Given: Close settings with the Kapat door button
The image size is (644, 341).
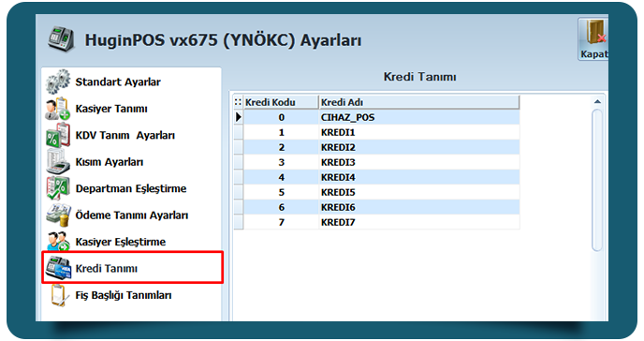Looking at the screenshot, I should click(593, 39).
